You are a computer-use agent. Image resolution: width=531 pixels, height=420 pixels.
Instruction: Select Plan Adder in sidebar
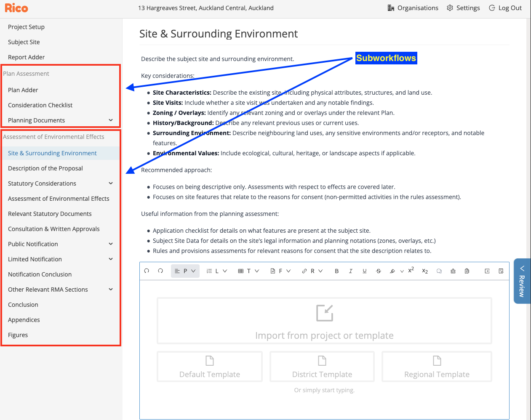coord(23,90)
